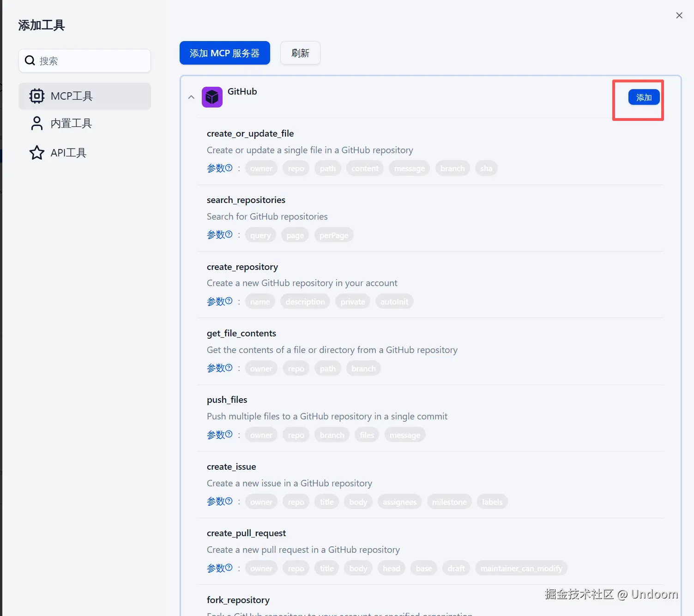Click 'title' chip in create_issue row
The width and height of the screenshot is (694, 616).
(327, 502)
